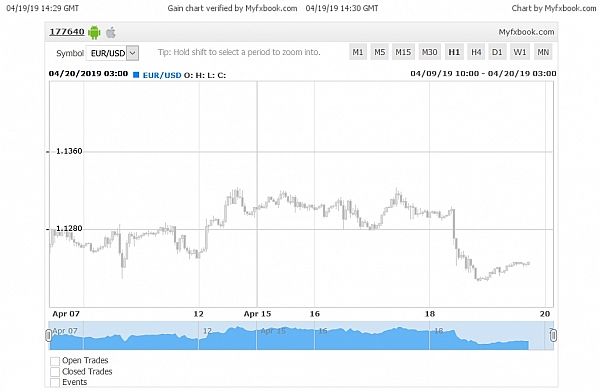Click the gray Apple icon

click(111, 33)
